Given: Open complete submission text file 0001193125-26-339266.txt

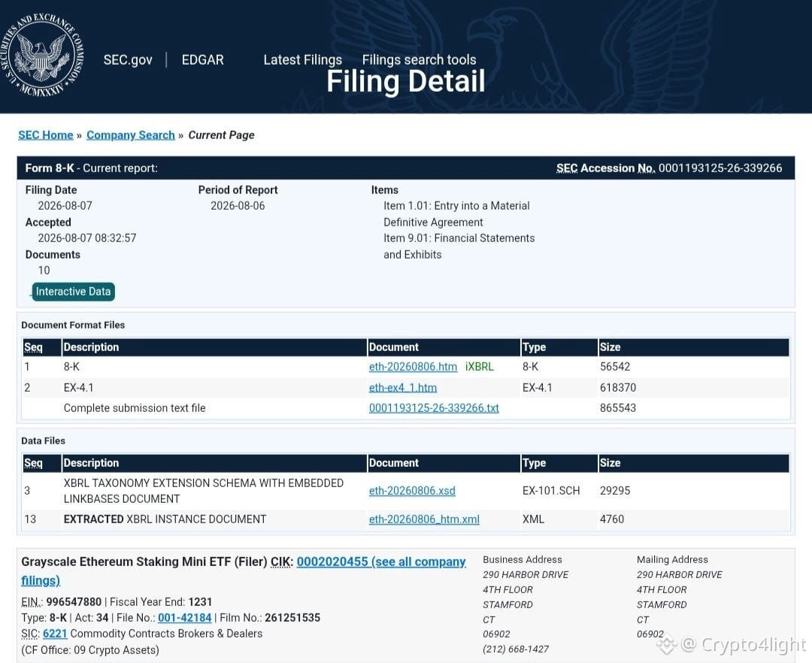Looking at the screenshot, I should 434,408.
